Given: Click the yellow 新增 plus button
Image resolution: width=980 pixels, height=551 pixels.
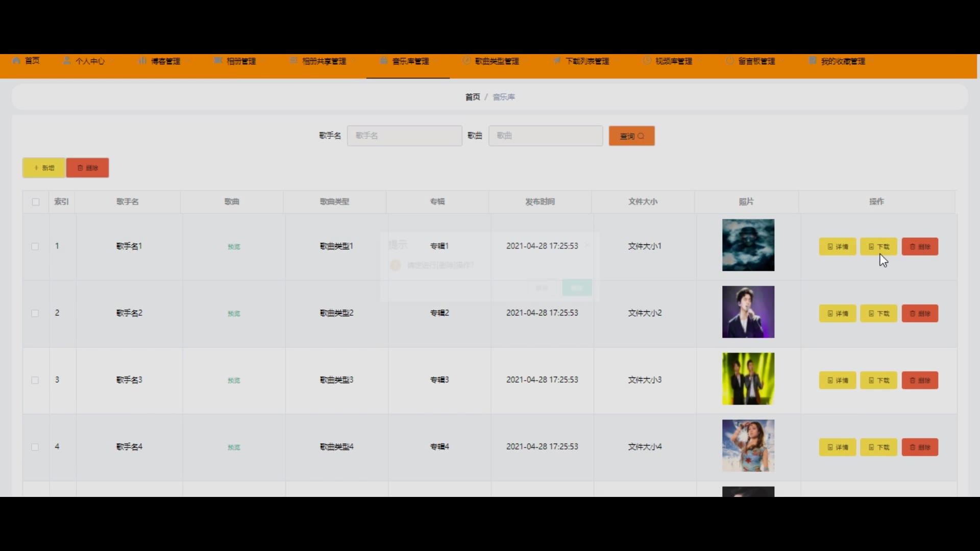Looking at the screenshot, I should pyautogui.click(x=44, y=168).
